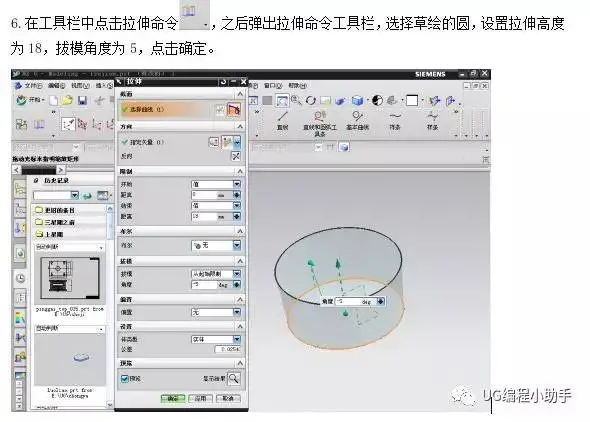Open the vector type dropdown arrow

pos(237,142)
